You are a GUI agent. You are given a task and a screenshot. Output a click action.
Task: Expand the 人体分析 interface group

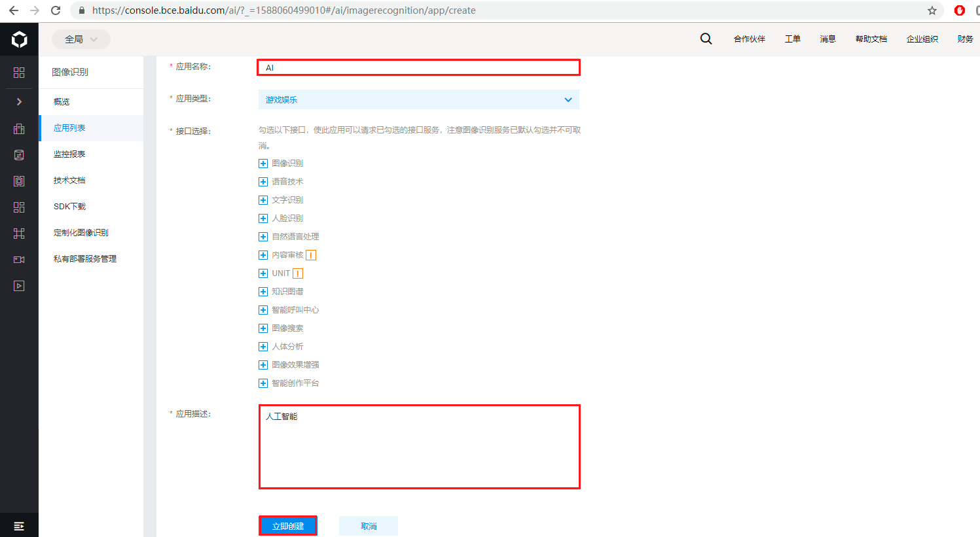(x=263, y=347)
